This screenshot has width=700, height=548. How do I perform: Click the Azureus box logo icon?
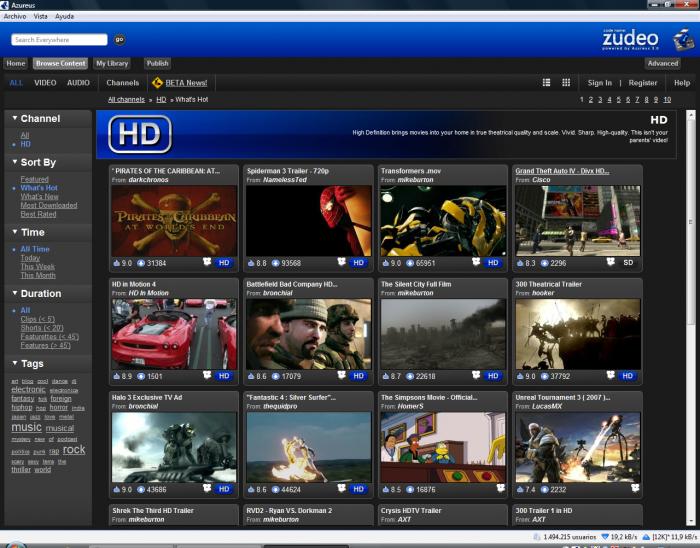(683, 39)
